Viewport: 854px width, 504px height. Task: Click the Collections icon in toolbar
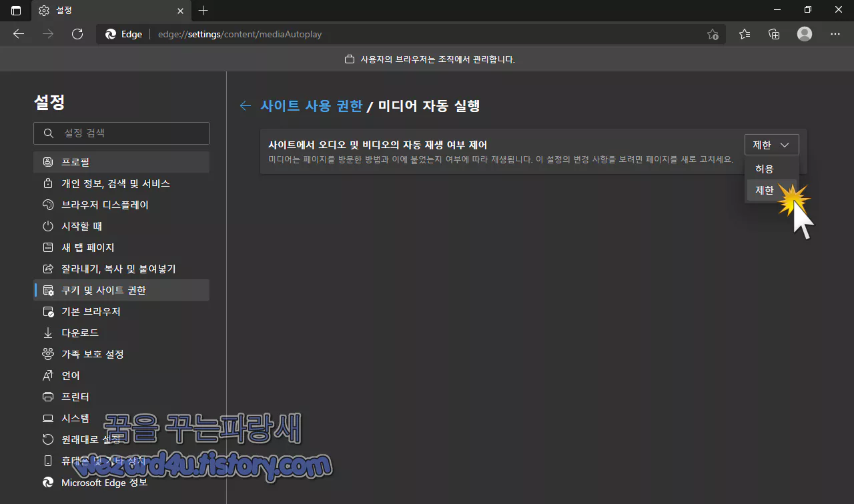774,34
